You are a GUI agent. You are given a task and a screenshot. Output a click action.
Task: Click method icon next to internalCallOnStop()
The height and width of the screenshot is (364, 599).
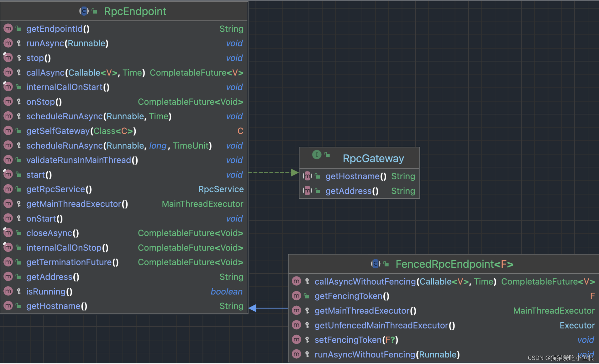[x=8, y=247]
